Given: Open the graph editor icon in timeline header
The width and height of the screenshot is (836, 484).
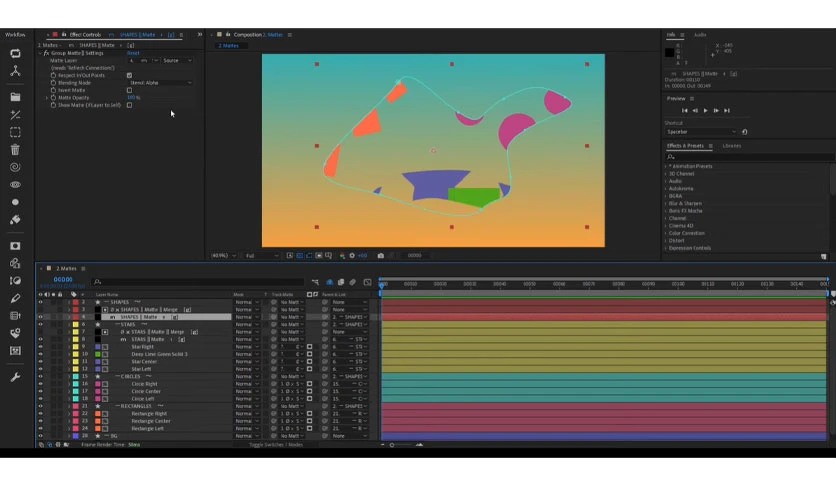Looking at the screenshot, I should [x=367, y=282].
